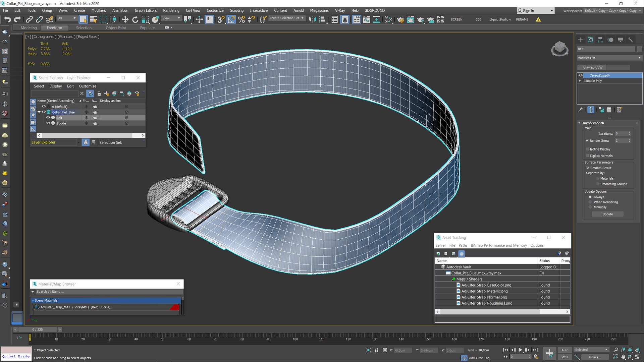Open the Selected key filter dropdown
The width and height of the screenshot is (644, 362).
(591, 350)
